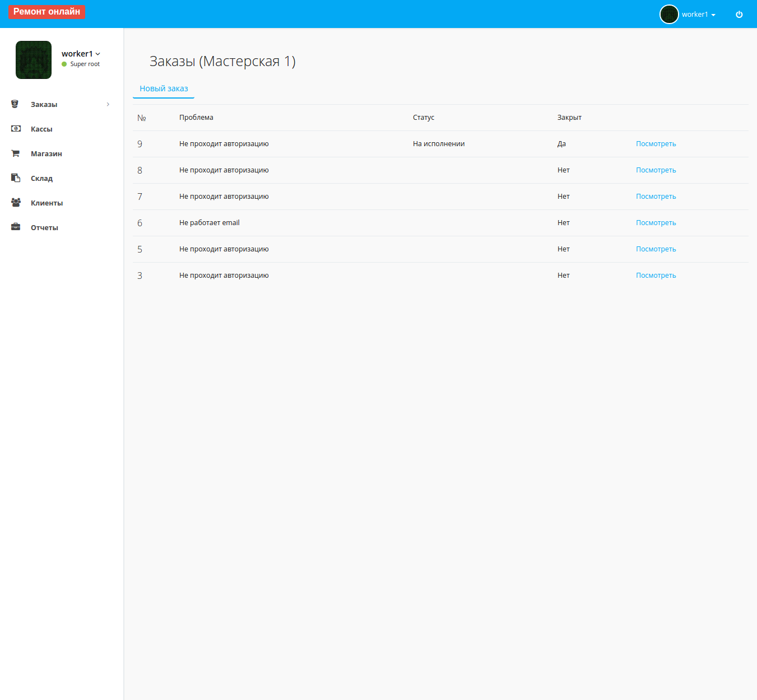Click the power logout icon
The image size is (757, 700).
[x=739, y=15]
